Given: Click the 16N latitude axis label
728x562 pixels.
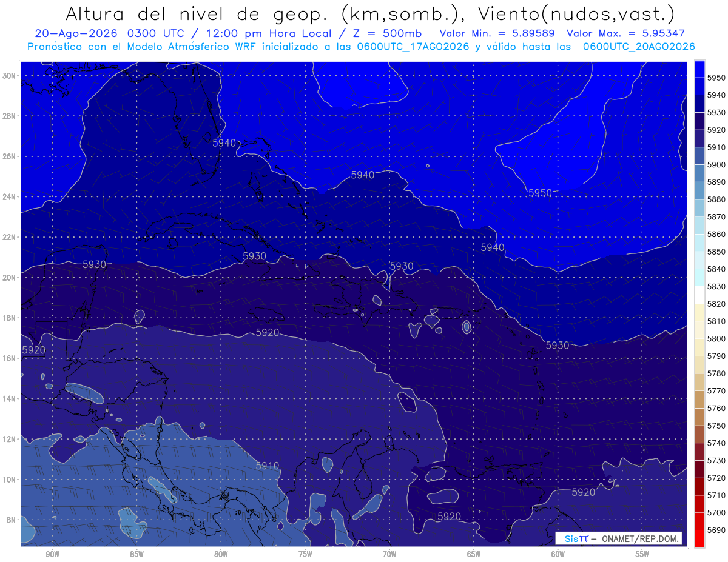Looking at the screenshot, I should 10,358.
